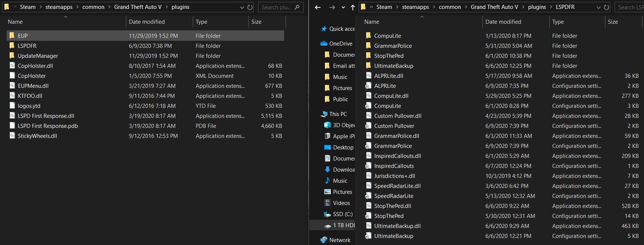Click refresh button in left window address bar
This screenshot has height=245, width=644.
point(250,7)
